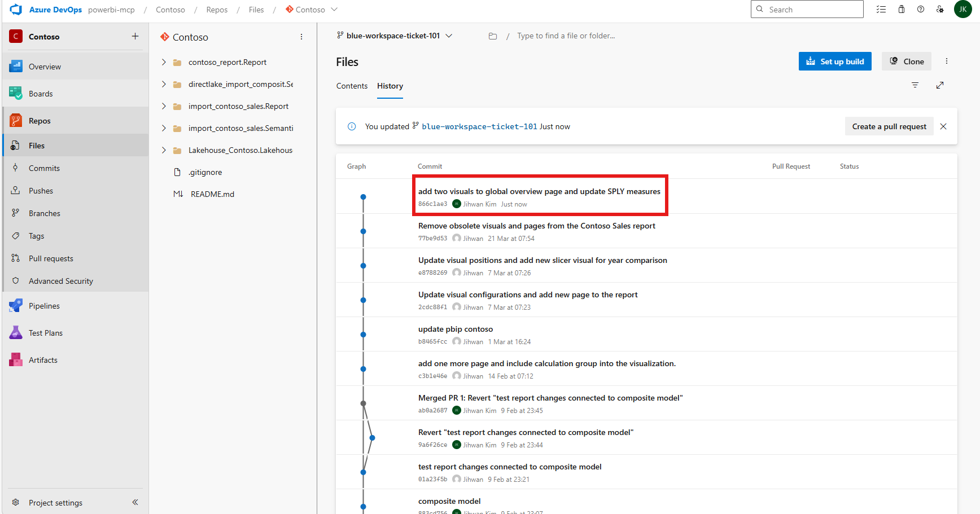Click the root folder icon in path bar

point(493,36)
